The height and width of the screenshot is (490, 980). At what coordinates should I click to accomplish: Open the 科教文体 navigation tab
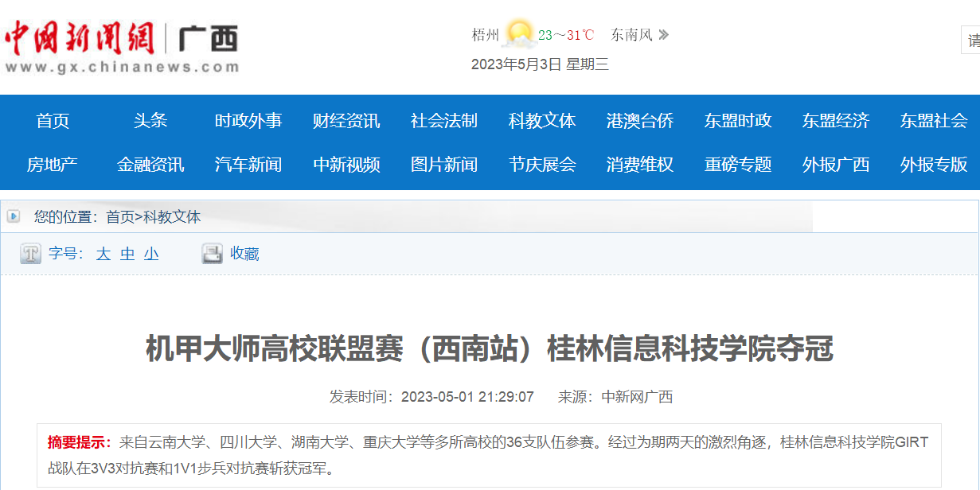tap(542, 121)
